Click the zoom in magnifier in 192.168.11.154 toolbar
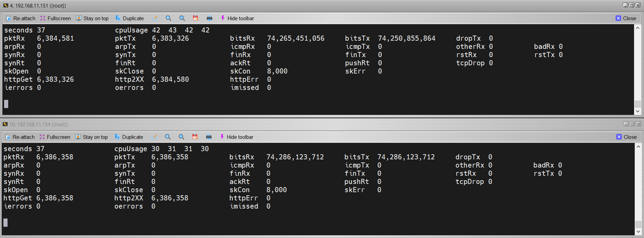Viewport: 644px width, 238px height. (x=168, y=137)
